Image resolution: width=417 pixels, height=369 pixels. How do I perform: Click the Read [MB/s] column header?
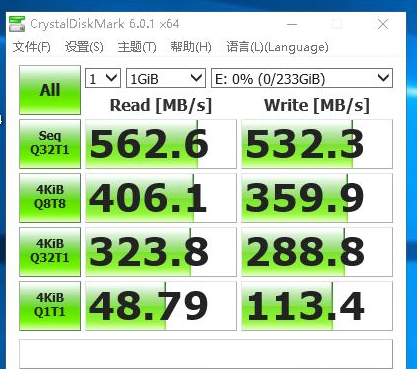coord(161,105)
